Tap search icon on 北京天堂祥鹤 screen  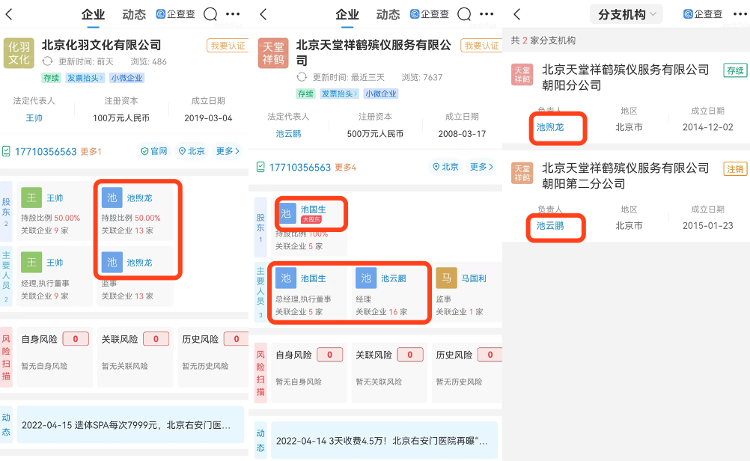click(x=464, y=14)
